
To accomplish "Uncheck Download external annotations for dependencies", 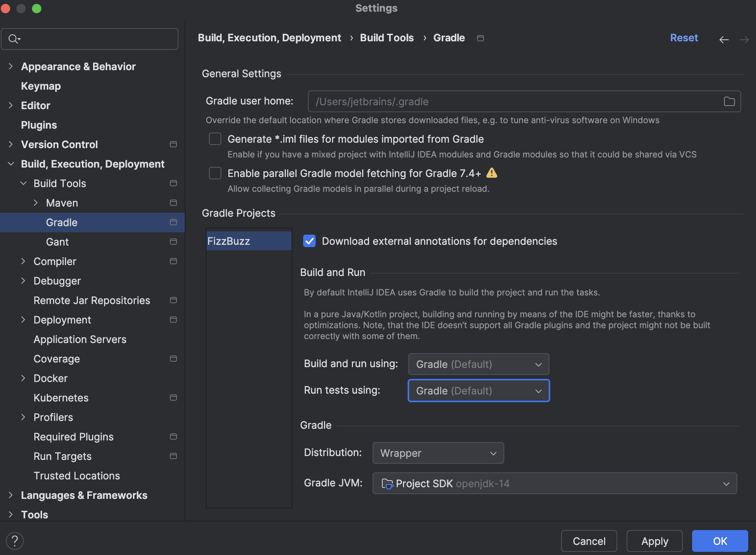I will coord(309,241).
